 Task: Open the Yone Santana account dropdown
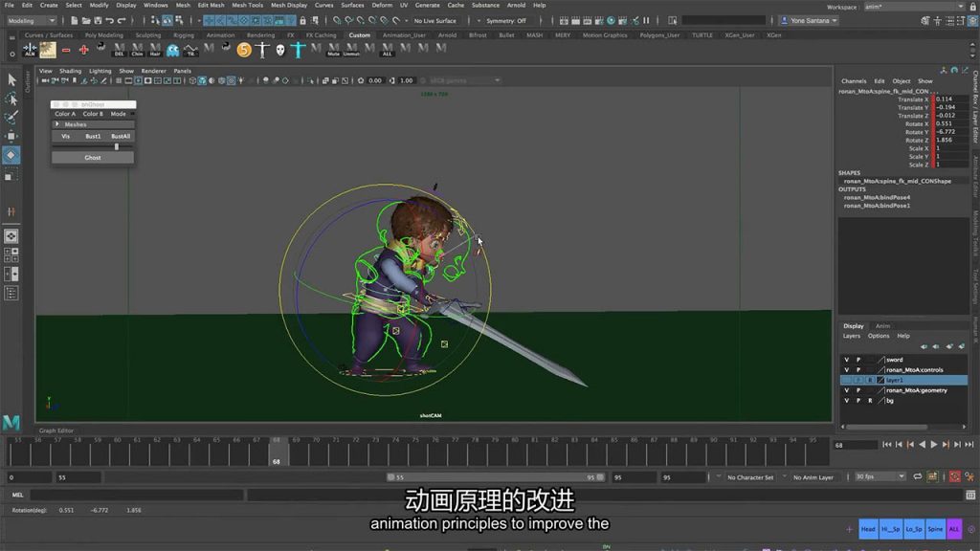(809, 21)
